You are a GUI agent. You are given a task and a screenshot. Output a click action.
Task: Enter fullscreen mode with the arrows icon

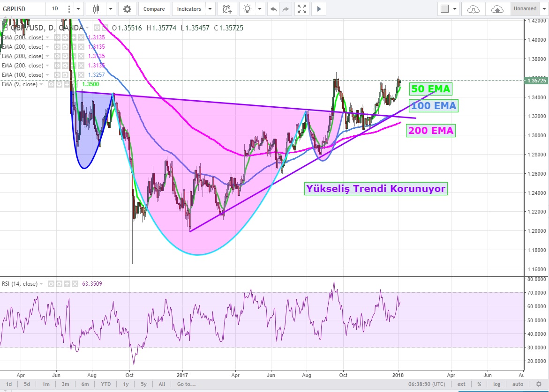pyautogui.click(x=302, y=9)
